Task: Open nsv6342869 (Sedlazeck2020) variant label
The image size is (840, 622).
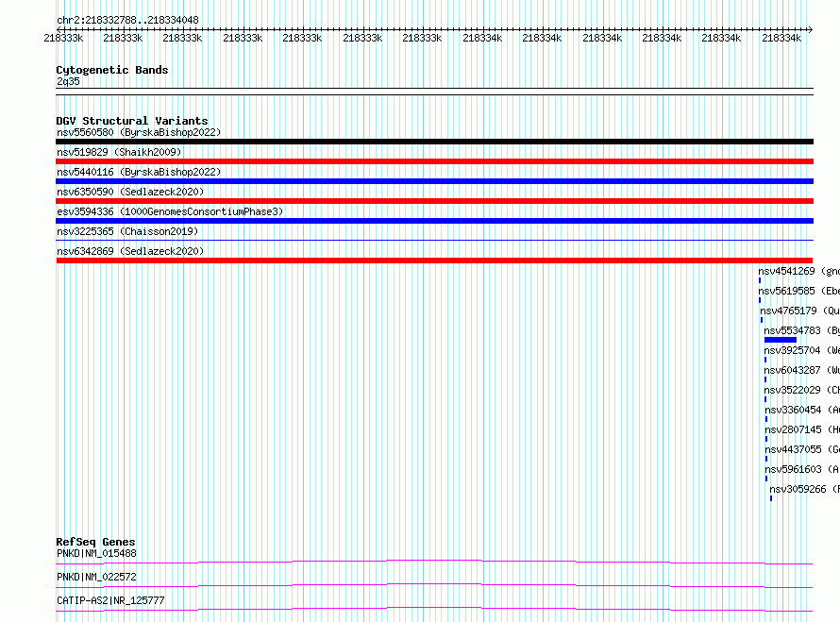Action: click(130, 251)
